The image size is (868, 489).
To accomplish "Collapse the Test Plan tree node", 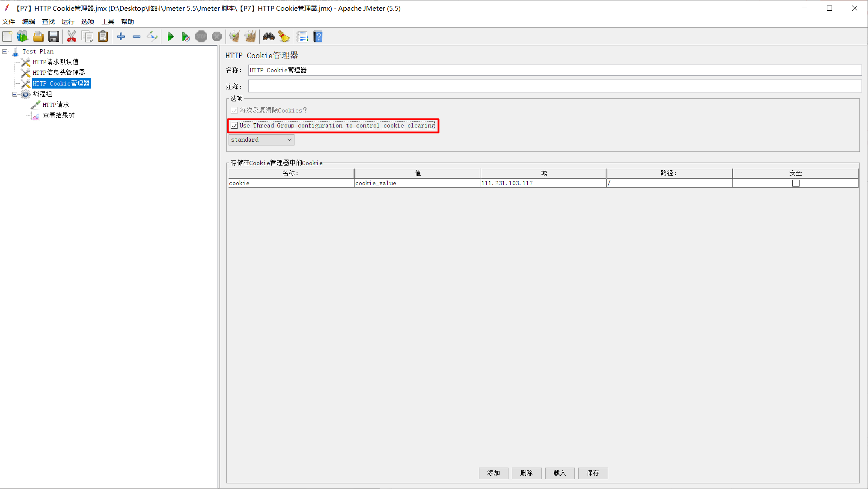I will click(x=5, y=51).
